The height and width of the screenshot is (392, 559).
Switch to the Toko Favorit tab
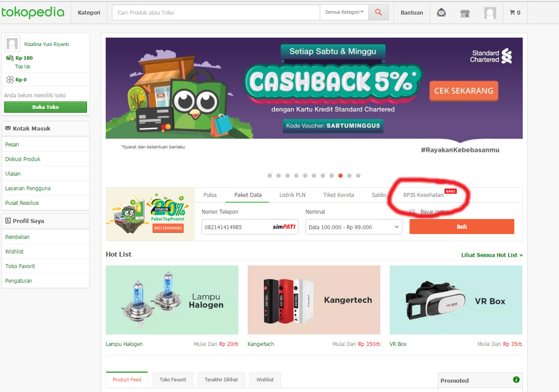point(173,380)
